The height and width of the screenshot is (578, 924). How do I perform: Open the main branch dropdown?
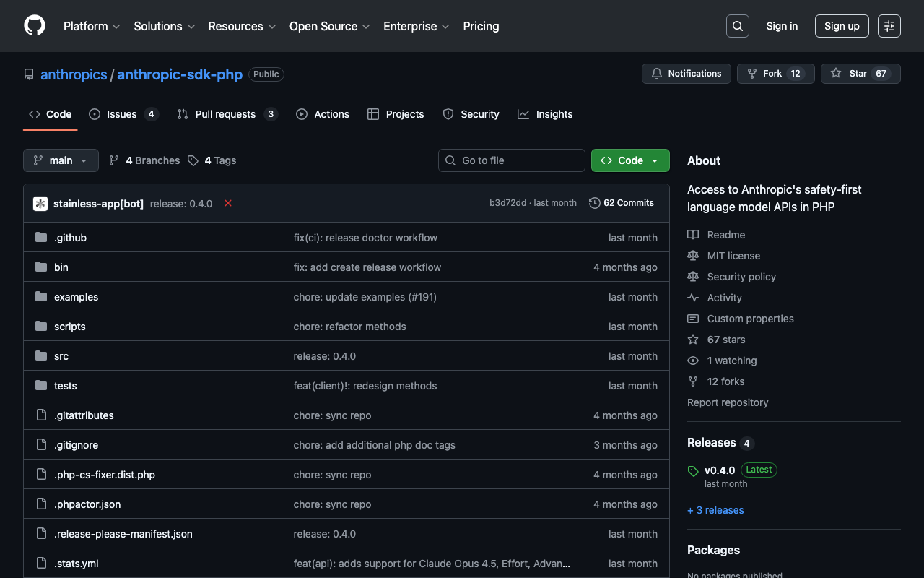61,160
